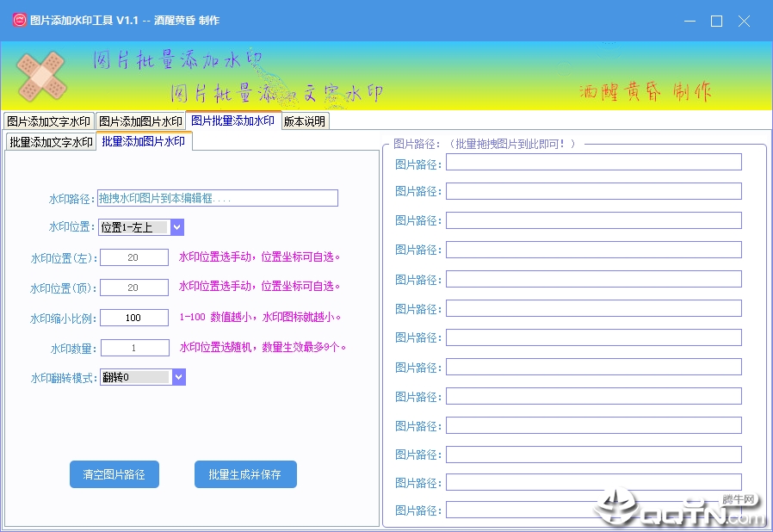Switch to the 图片添加图片水印 tab

click(x=142, y=121)
